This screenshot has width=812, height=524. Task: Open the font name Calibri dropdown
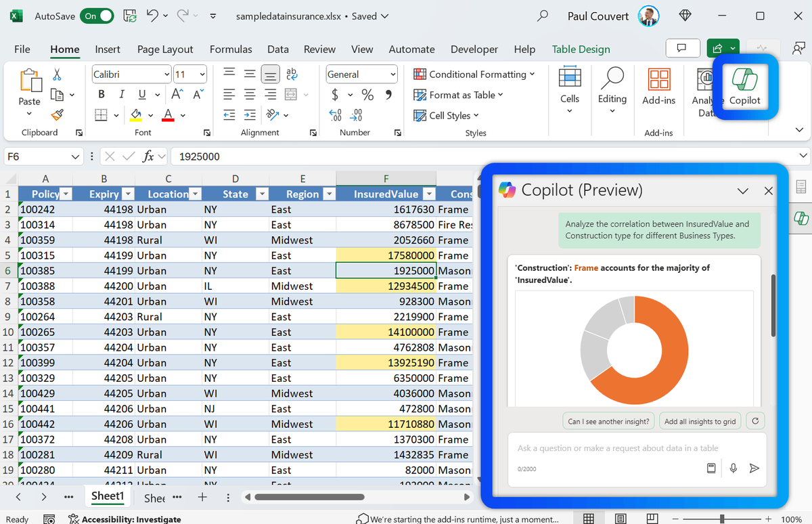point(167,74)
